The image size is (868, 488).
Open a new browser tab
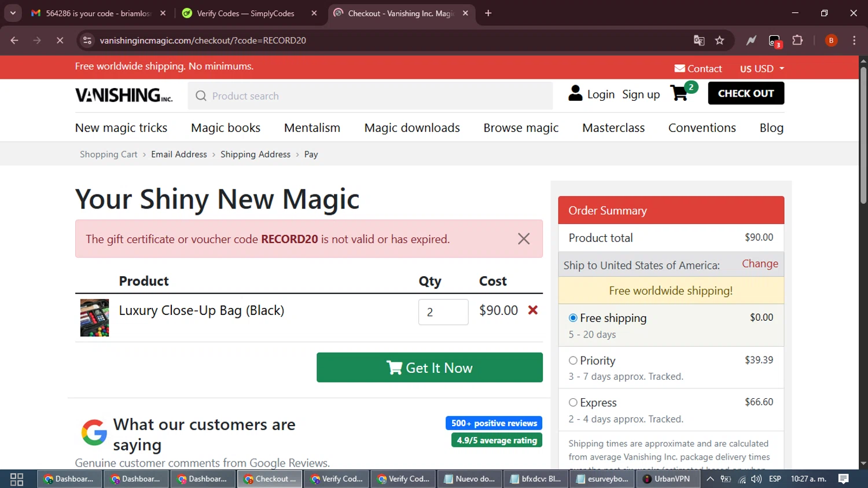tap(488, 13)
